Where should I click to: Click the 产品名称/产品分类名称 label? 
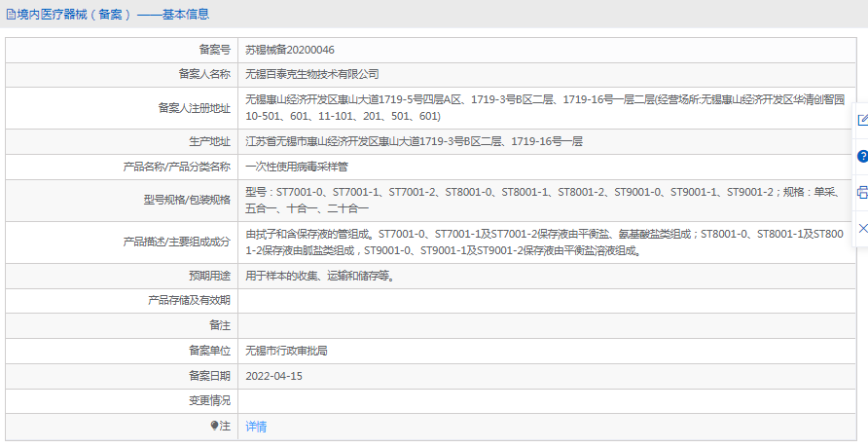[176, 168]
